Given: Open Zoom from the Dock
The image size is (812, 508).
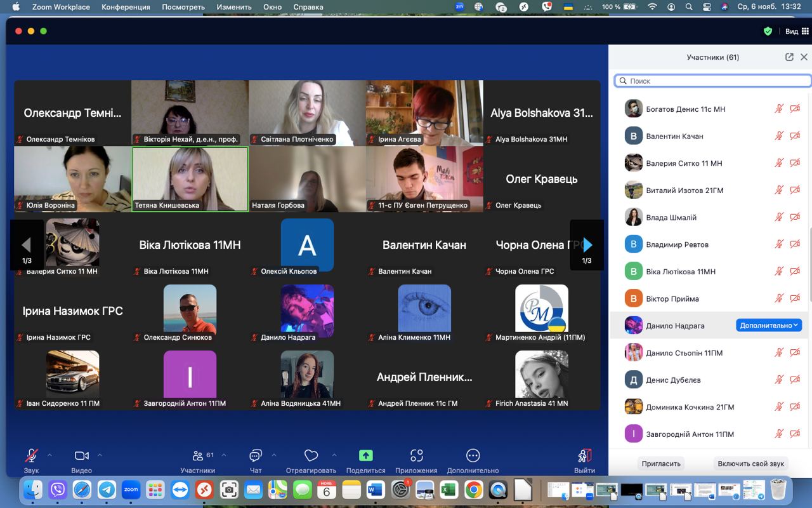Looking at the screenshot, I should 131,490.
